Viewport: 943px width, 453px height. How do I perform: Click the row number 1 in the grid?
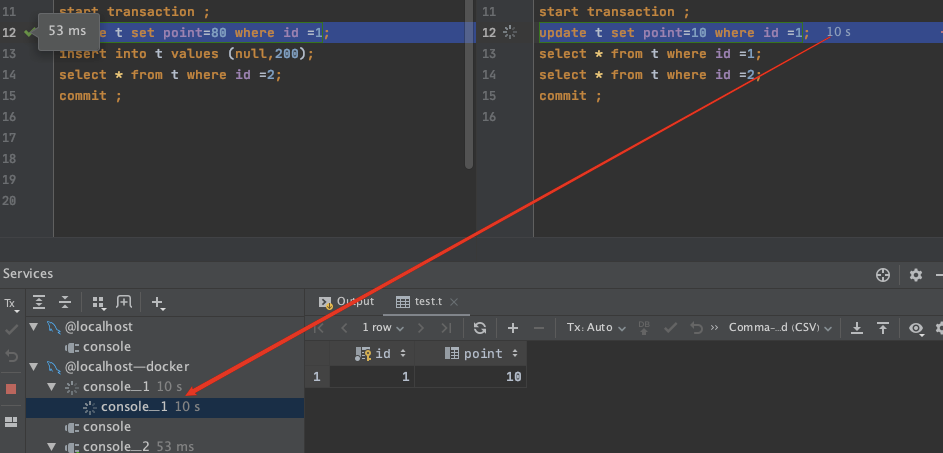tap(317, 377)
